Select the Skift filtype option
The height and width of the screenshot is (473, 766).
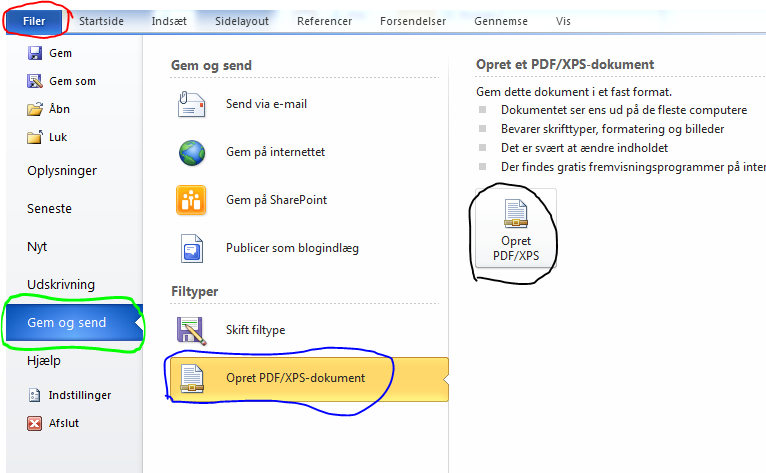(255, 330)
